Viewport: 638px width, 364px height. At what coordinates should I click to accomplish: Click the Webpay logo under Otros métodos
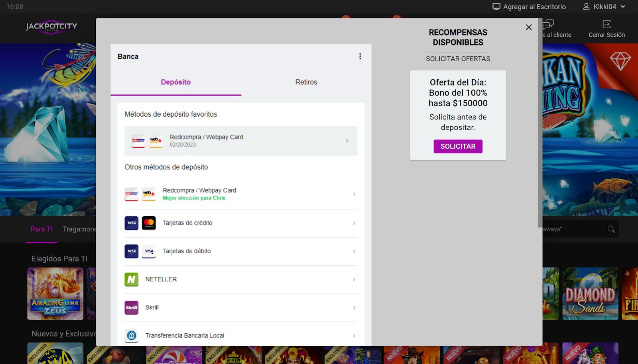(x=149, y=194)
